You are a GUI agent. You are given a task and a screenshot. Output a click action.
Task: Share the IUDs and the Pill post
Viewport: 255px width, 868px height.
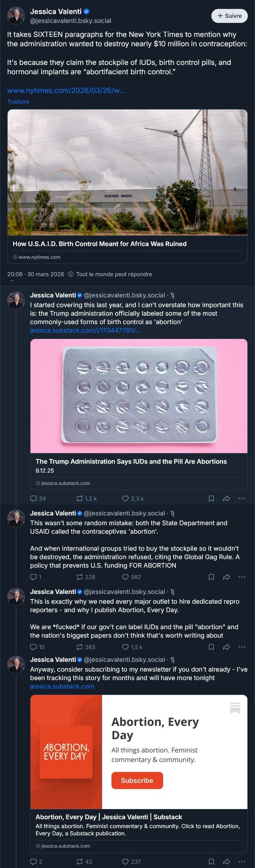227,498
